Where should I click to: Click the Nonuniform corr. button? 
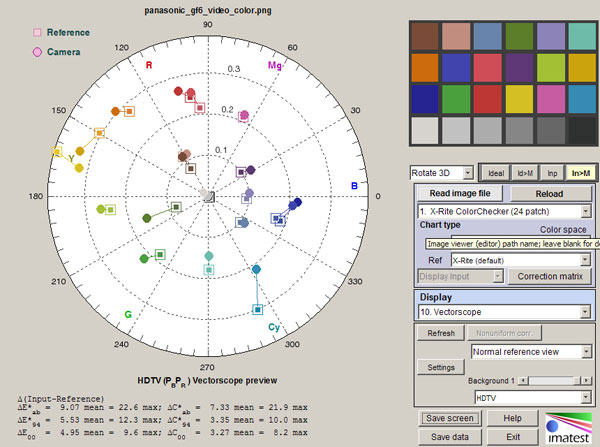[504, 333]
